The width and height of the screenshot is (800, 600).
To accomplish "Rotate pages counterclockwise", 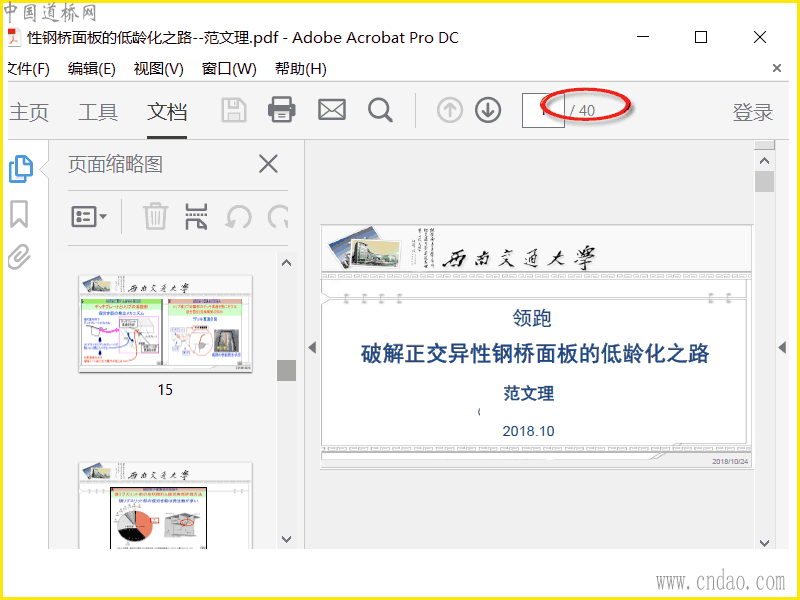I will [x=238, y=217].
